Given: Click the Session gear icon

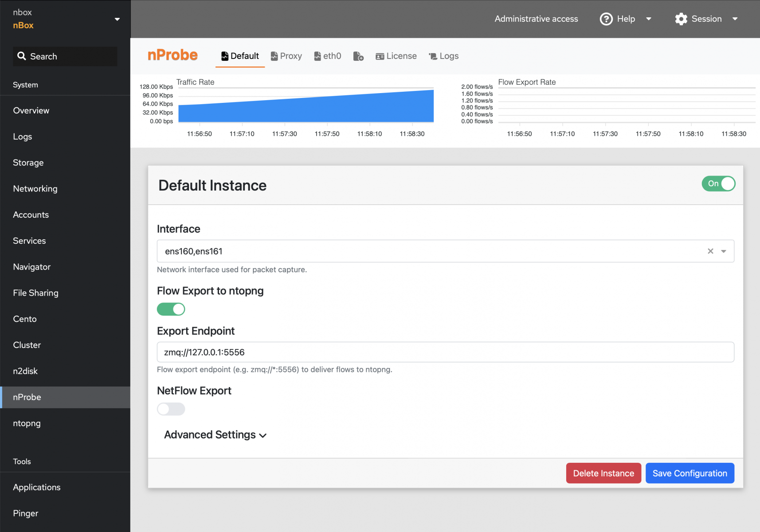Looking at the screenshot, I should 681,19.
